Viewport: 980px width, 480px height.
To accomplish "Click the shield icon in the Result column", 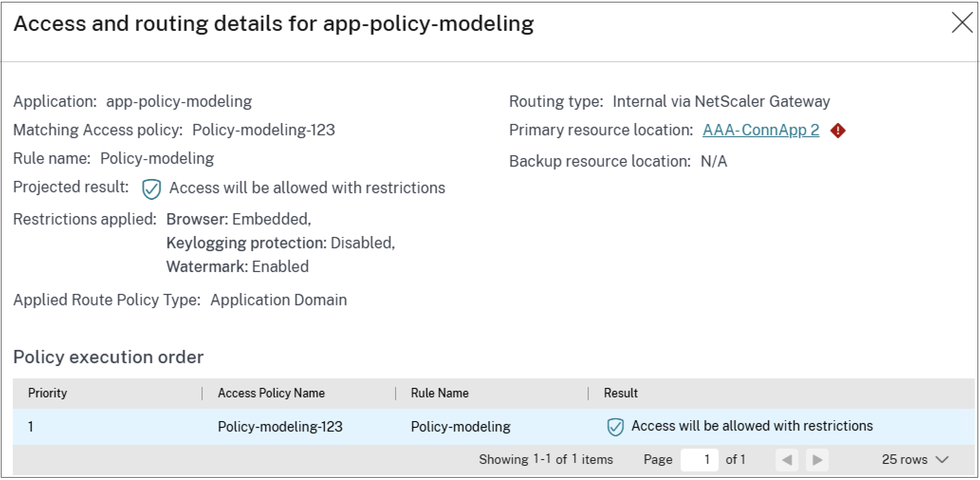I will (x=615, y=426).
